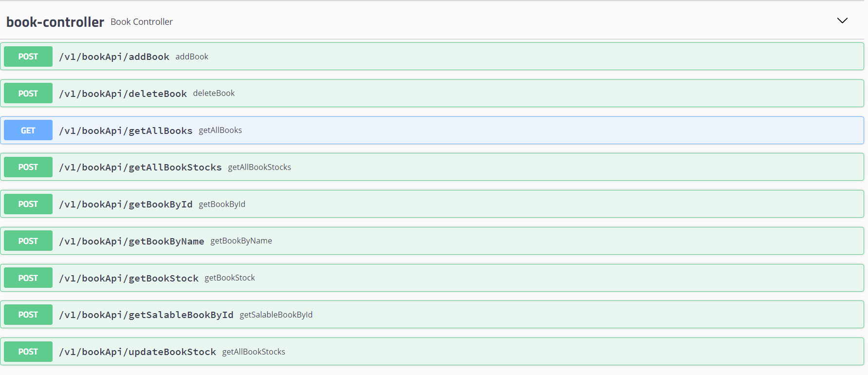Click POST badge for /v1/bookApi/getAllBookStocks
This screenshot has width=868, height=375.
pyautogui.click(x=28, y=167)
